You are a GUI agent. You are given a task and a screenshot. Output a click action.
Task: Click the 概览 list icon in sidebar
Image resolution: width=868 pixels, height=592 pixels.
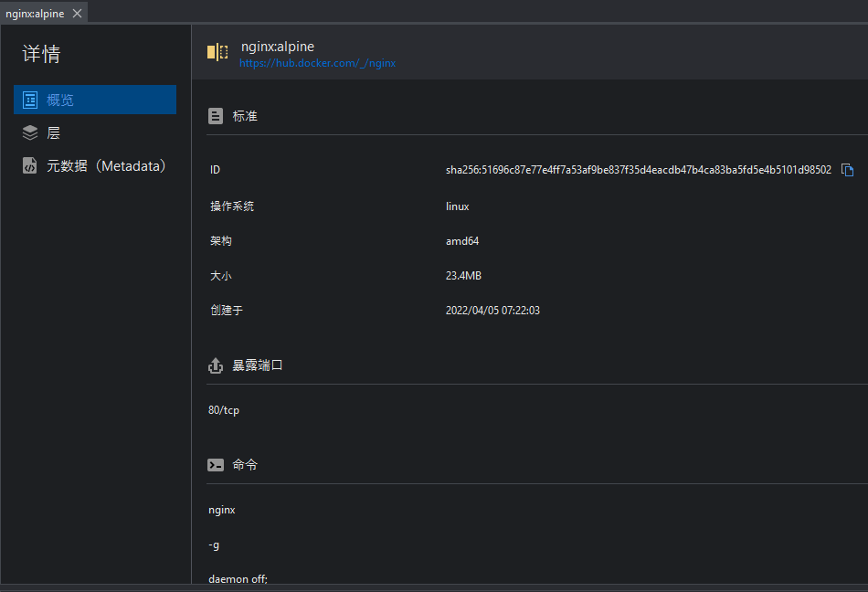click(x=30, y=100)
